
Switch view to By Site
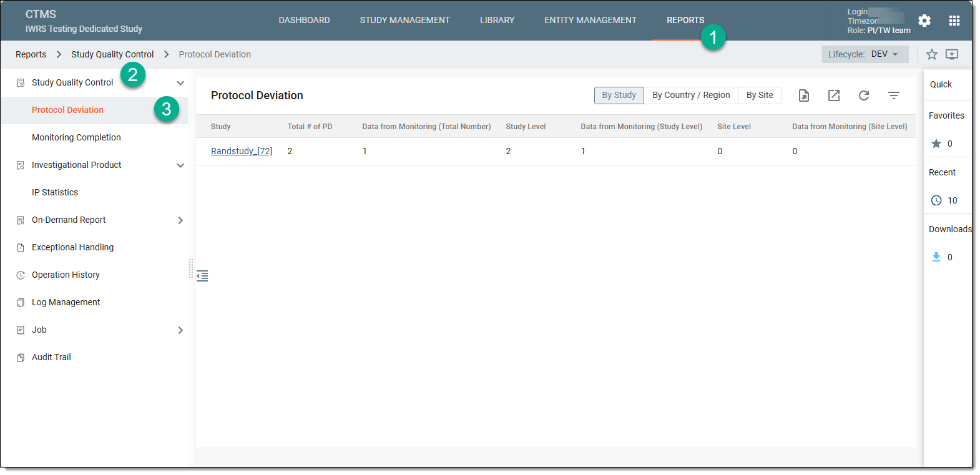[x=760, y=95]
